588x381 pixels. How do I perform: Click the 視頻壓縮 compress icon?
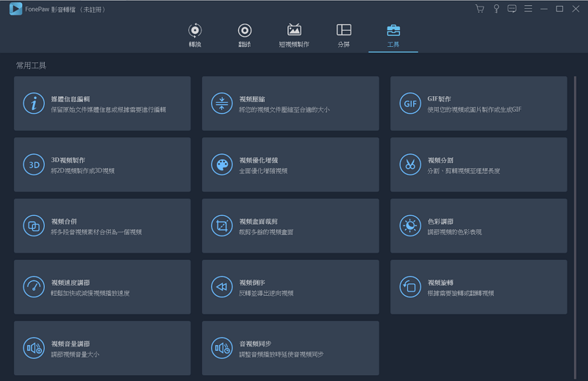tap(221, 104)
